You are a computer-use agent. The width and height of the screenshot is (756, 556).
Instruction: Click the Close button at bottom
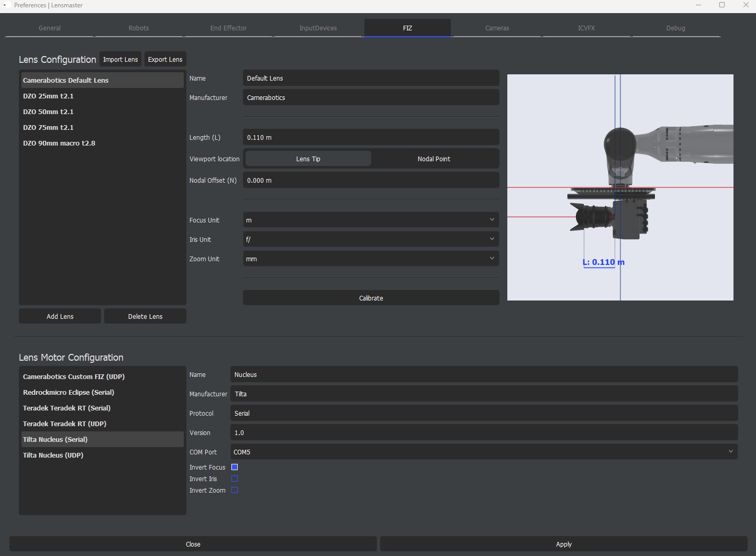pos(193,544)
